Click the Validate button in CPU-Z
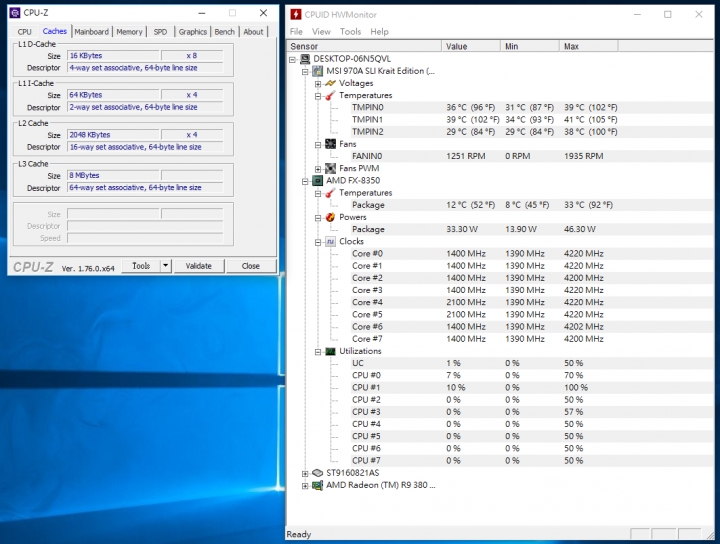This screenshot has width=720, height=544. 198,266
